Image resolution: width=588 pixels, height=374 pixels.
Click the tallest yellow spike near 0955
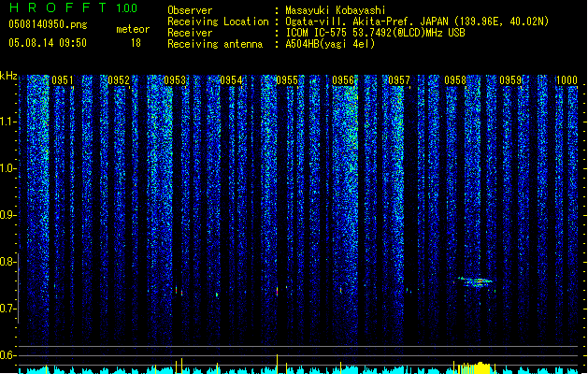point(277,364)
